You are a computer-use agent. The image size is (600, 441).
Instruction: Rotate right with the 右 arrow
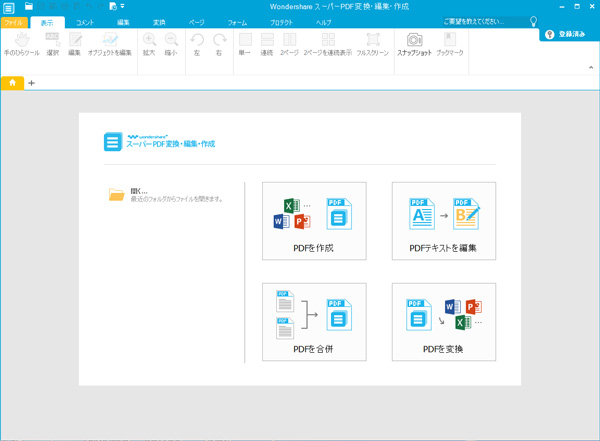click(219, 45)
